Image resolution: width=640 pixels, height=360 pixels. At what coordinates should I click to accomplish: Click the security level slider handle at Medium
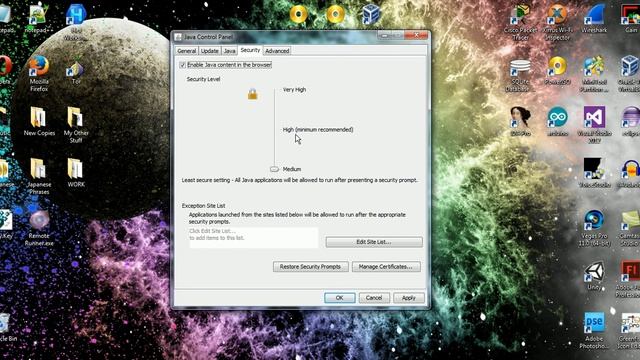(x=274, y=169)
